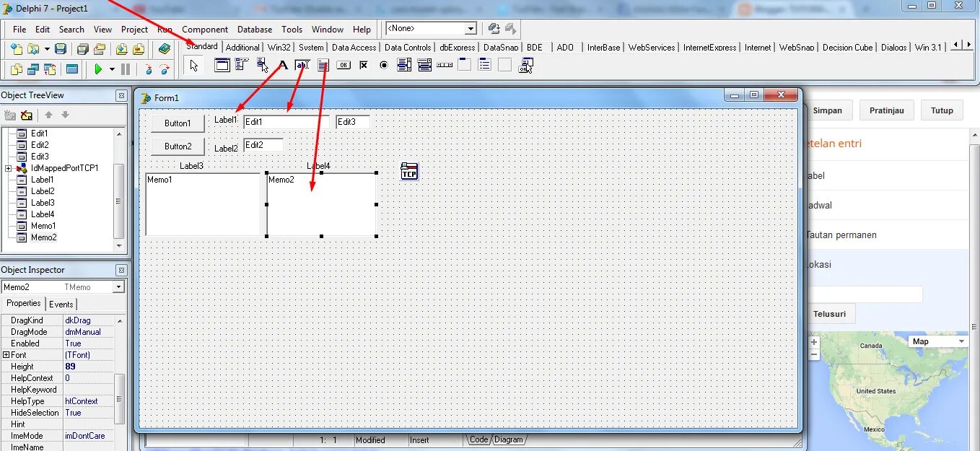
Task: Switch to the Data Access palette tab
Action: (x=354, y=48)
